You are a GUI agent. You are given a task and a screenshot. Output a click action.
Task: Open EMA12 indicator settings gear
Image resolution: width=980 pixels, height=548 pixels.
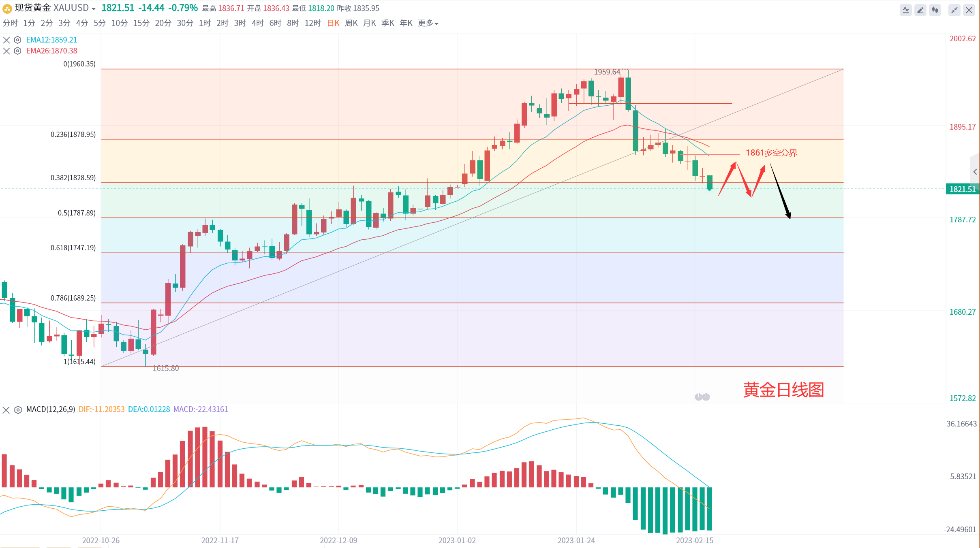tap(17, 40)
